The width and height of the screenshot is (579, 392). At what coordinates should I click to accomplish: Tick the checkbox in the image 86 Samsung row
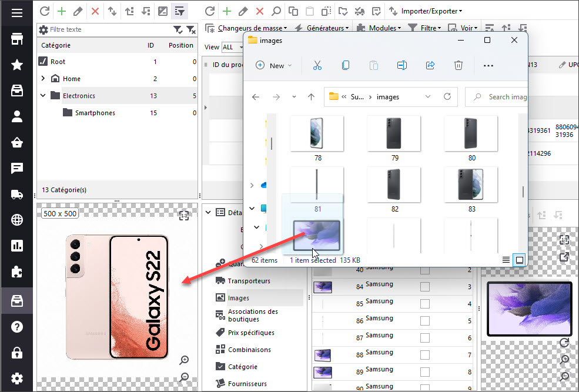coord(425,321)
